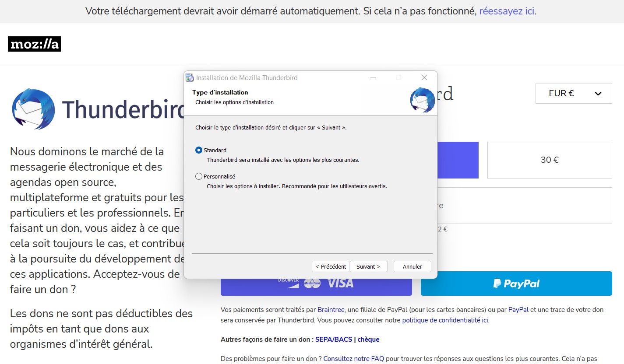This screenshot has width=624, height=364.
Task: Select the Standard installation type
Action: click(199, 150)
